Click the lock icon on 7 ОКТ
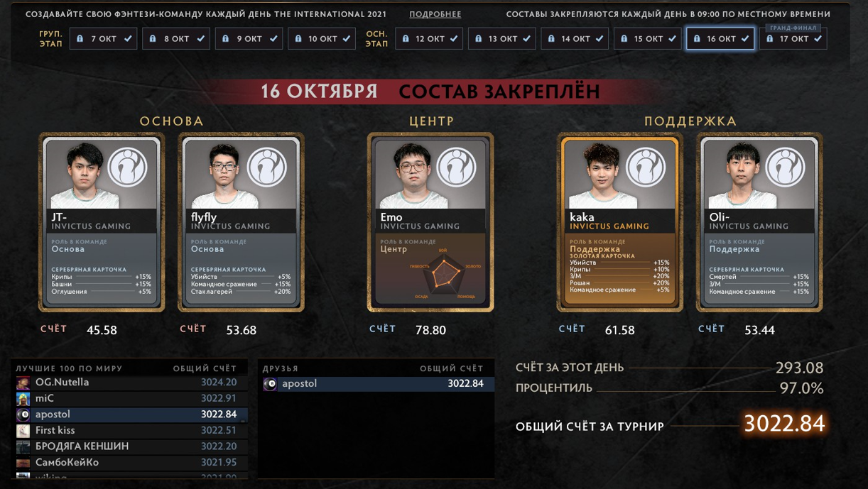868x489 pixels. coord(80,39)
